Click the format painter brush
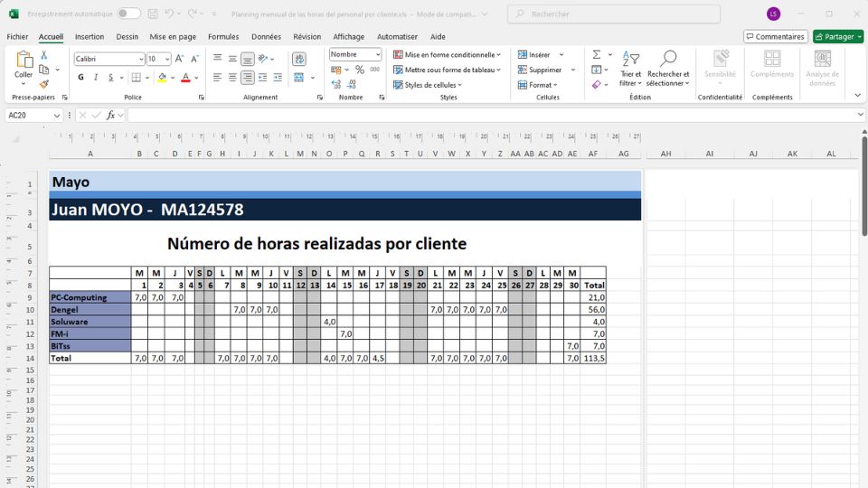Viewport: 868px width, 488px height. coord(43,84)
